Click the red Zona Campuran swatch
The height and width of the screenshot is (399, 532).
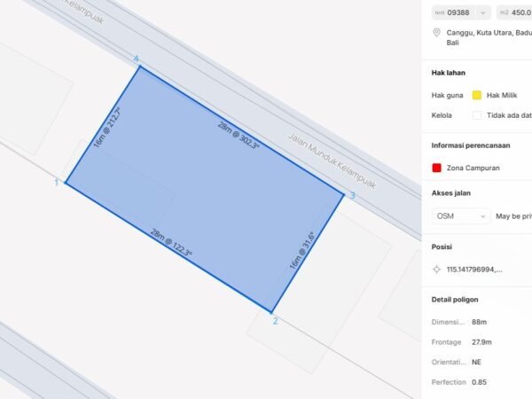point(436,168)
